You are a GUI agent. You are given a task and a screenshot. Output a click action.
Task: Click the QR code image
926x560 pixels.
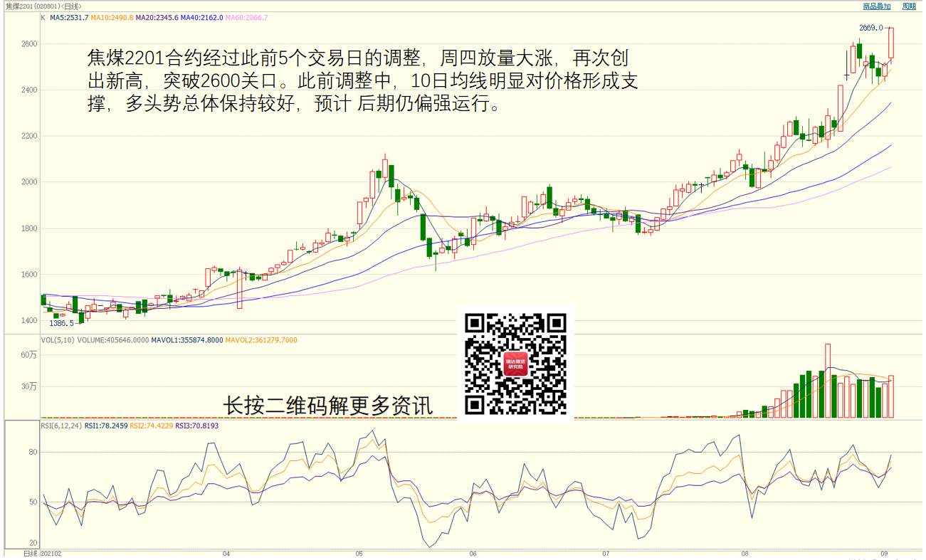point(515,364)
